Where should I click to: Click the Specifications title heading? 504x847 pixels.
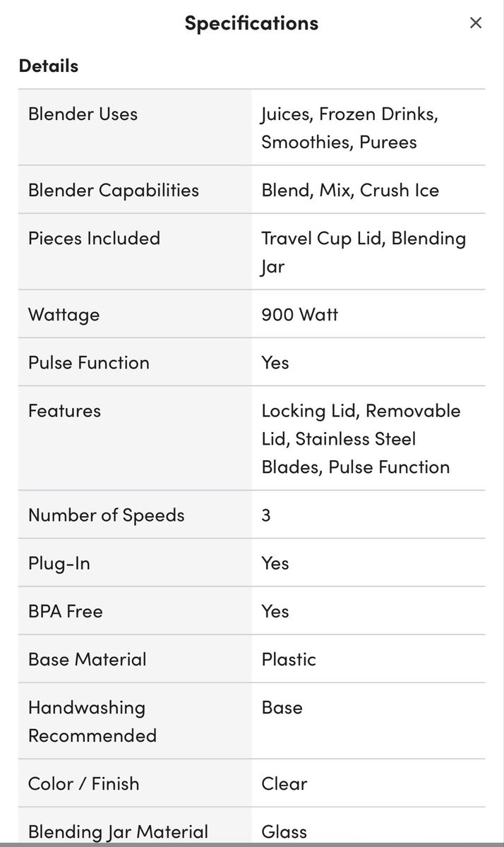(x=251, y=23)
